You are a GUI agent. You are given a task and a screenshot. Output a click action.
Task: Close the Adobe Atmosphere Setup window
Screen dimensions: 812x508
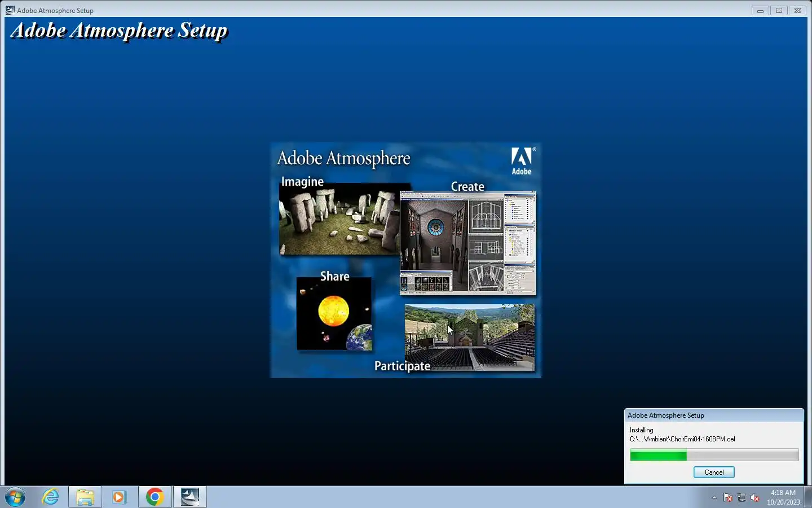click(x=797, y=10)
